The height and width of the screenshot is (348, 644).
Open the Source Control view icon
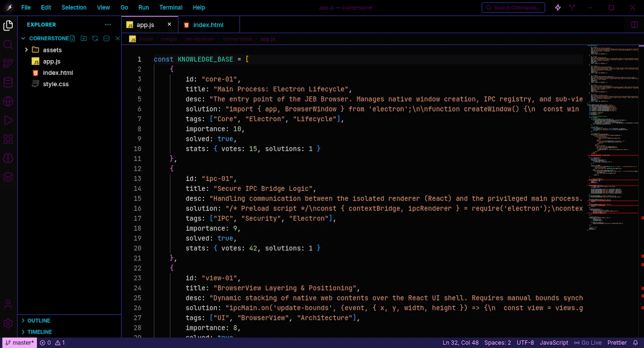pyautogui.click(x=8, y=63)
